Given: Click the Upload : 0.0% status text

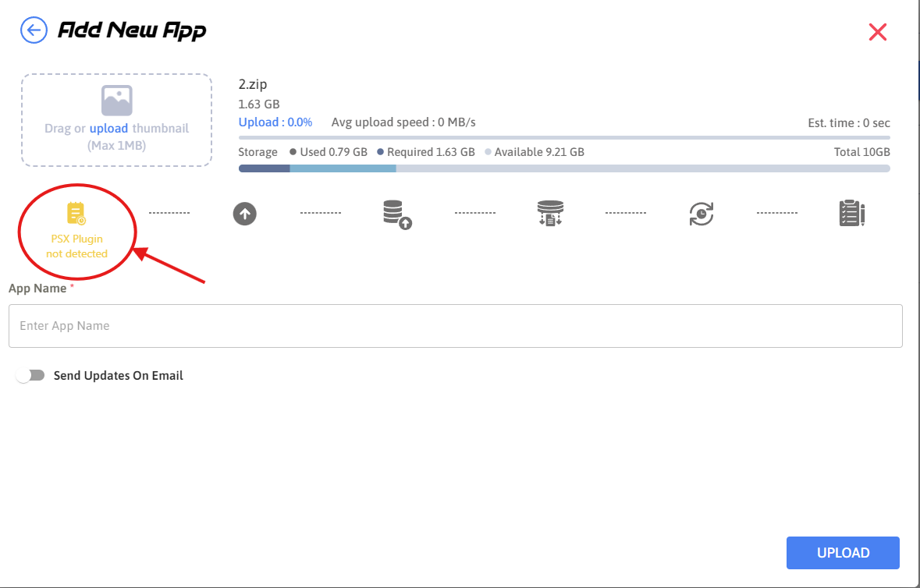Looking at the screenshot, I should [x=275, y=122].
